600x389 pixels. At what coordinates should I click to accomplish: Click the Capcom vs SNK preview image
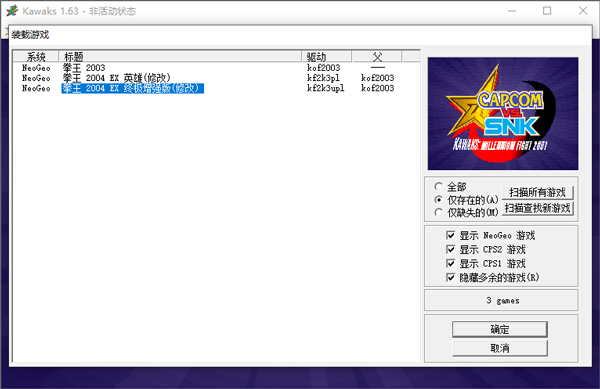coord(503,114)
